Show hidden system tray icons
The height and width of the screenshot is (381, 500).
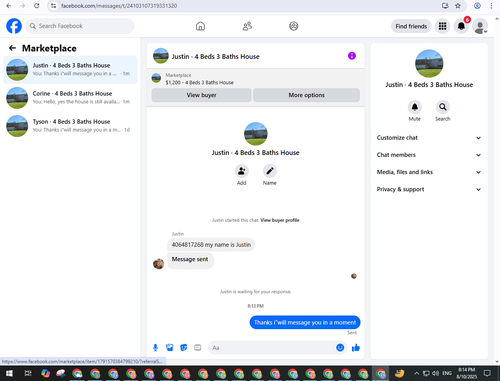[x=417, y=373]
